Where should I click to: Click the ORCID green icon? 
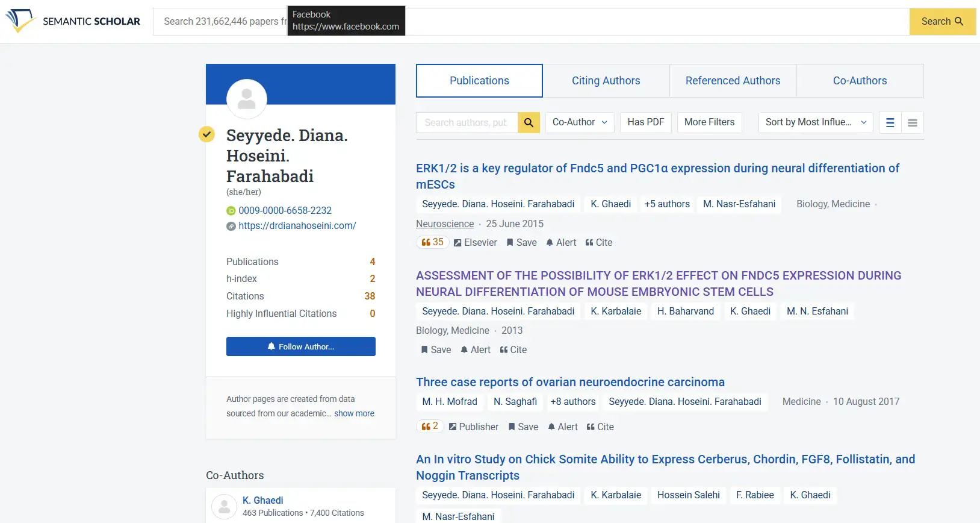coord(231,211)
